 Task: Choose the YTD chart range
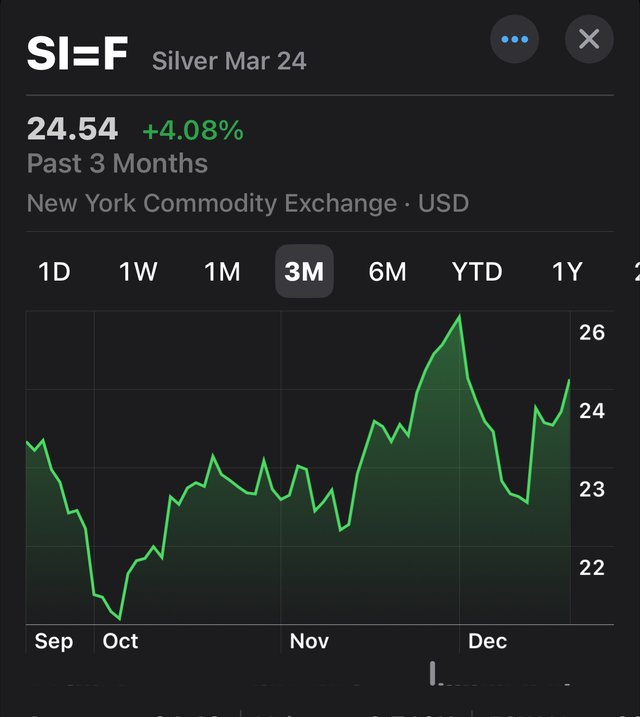[477, 272]
